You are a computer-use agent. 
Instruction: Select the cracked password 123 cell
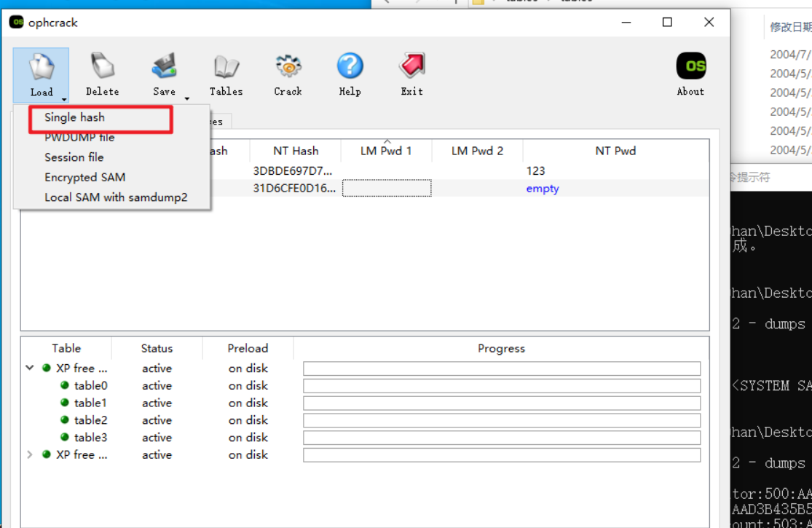pyautogui.click(x=536, y=171)
